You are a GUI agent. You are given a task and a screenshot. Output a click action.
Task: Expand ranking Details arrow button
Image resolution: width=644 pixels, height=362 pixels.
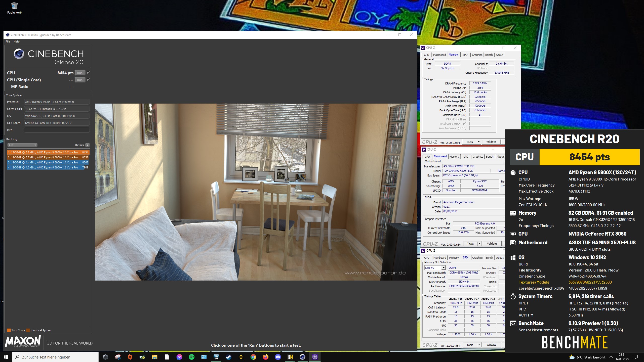[x=88, y=145]
